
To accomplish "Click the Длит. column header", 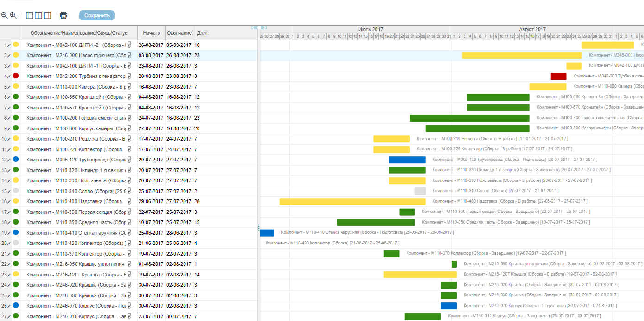I will point(203,33).
